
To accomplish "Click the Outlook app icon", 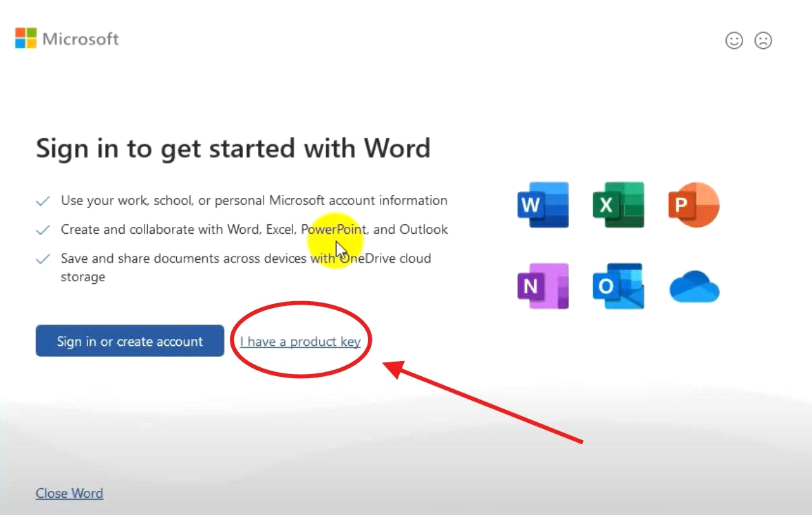I will pos(618,287).
